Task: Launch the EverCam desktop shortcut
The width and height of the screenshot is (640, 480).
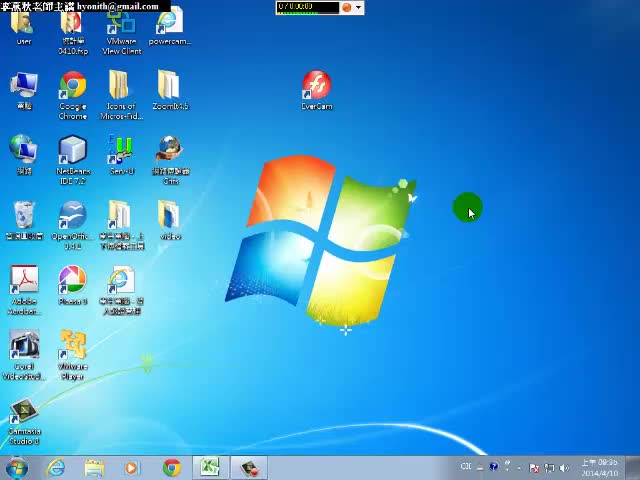Action: [x=316, y=91]
